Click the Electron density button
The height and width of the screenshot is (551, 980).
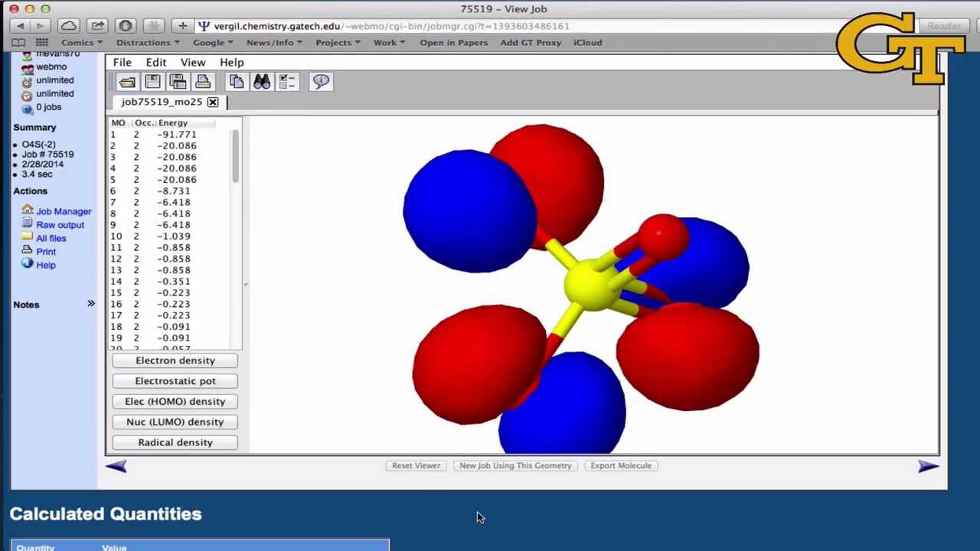click(x=175, y=360)
